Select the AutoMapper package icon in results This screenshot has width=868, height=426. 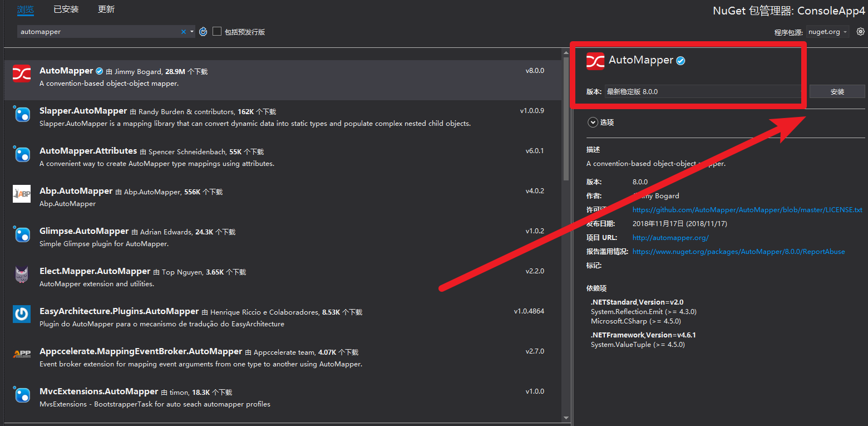tap(22, 74)
